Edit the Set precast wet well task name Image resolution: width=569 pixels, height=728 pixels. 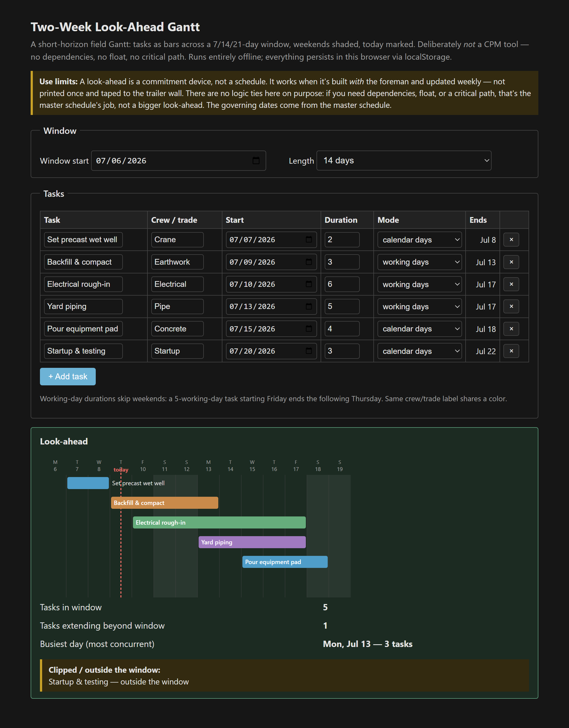pos(83,240)
